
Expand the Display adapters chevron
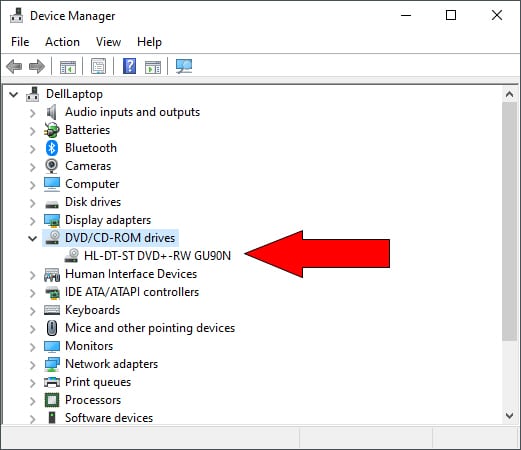coord(32,221)
